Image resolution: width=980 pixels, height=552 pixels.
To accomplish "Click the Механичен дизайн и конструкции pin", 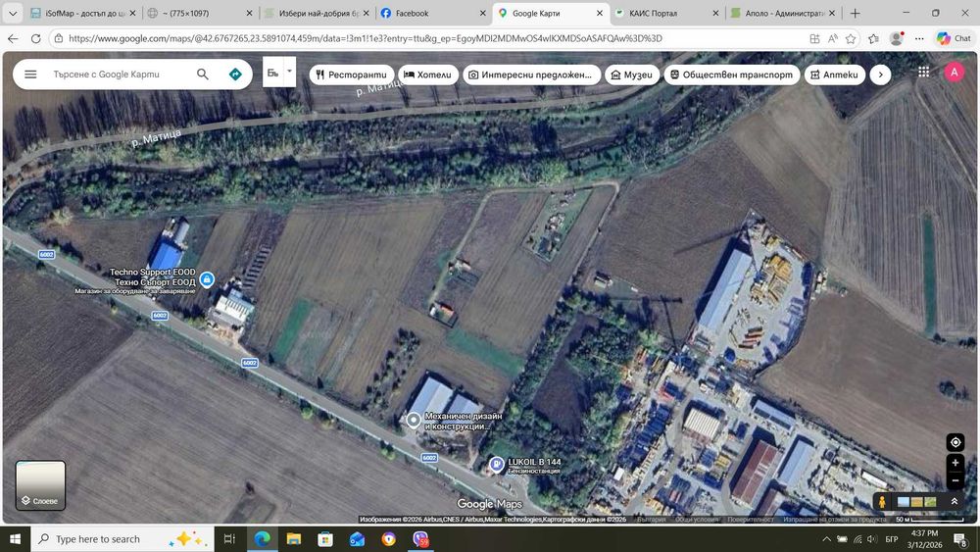I will click(x=414, y=420).
